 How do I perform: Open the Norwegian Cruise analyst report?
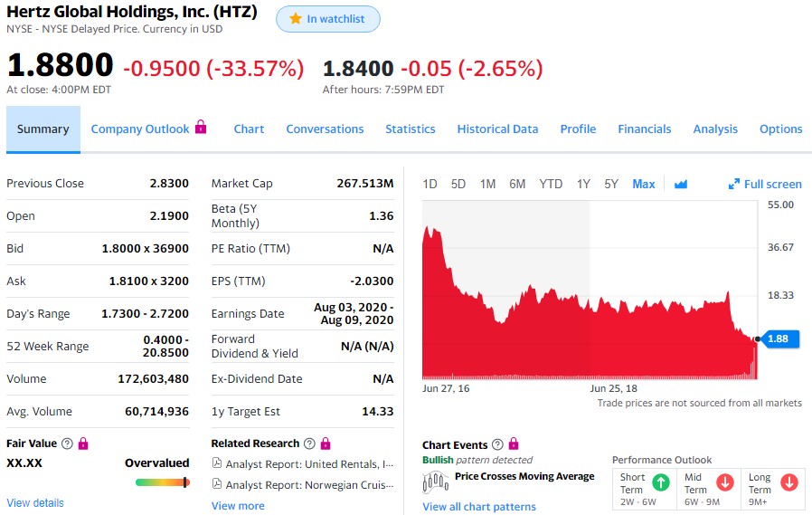[309, 485]
